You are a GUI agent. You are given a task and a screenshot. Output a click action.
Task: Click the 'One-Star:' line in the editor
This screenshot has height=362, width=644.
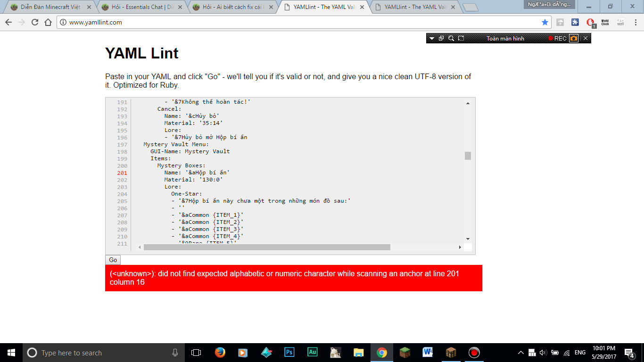tap(187, 194)
